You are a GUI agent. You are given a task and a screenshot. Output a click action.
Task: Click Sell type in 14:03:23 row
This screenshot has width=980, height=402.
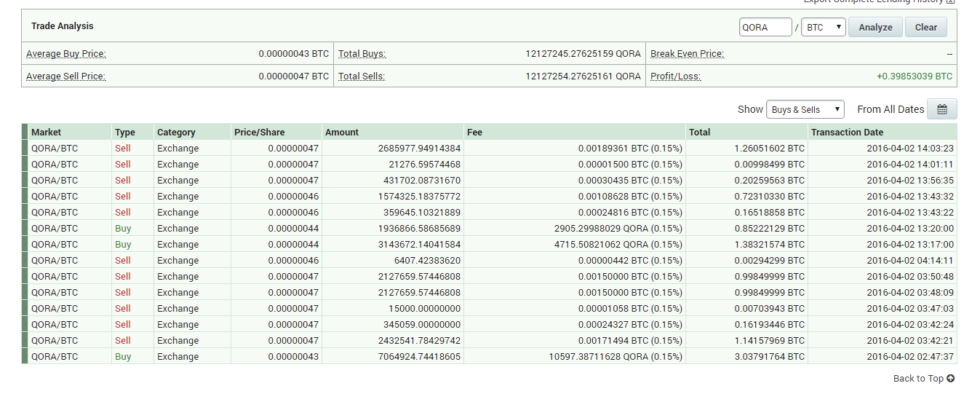coord(123,149)
